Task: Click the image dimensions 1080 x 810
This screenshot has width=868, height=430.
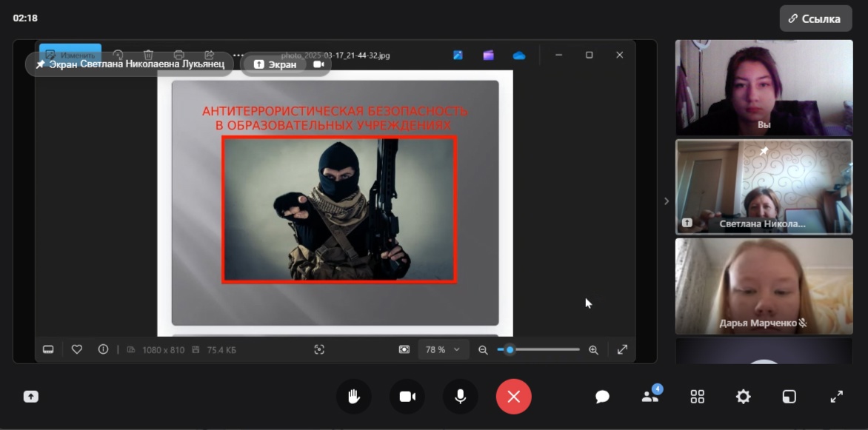Action: tap(163, 350)
